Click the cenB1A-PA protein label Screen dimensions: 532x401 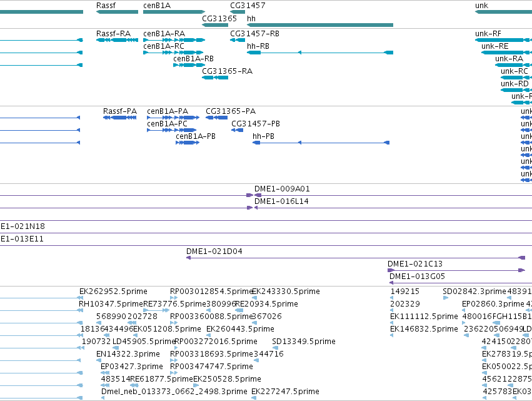point(168,111)
